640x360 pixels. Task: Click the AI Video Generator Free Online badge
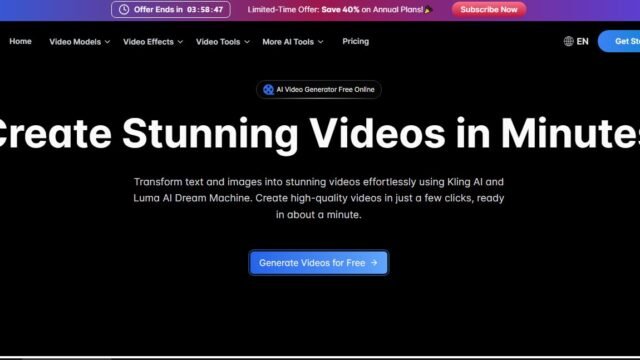[x=319, y=89]
